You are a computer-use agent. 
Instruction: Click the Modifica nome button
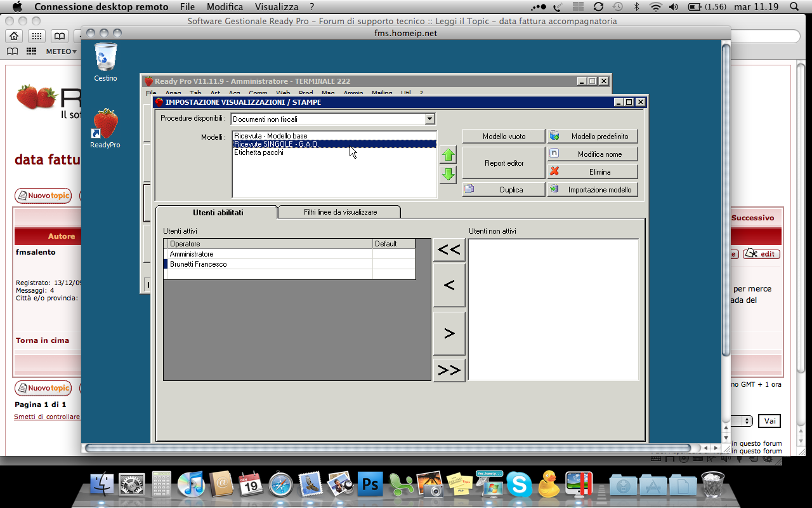click(x=593, y=154)
